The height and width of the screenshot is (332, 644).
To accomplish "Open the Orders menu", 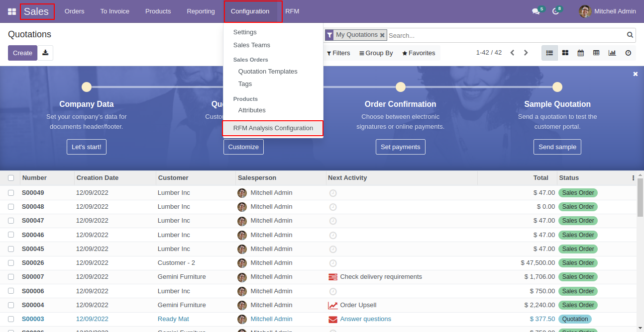I will pyautogui.click(x=75, y=11).
